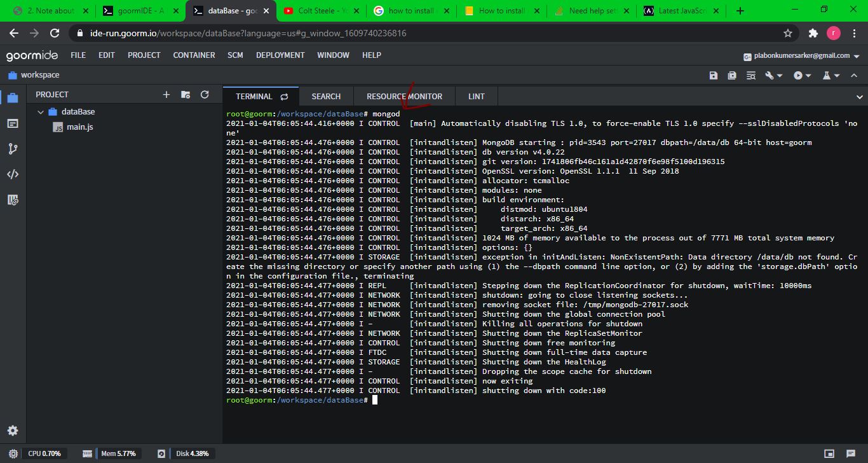This screenshot has height=463, width=868.
Task: Open the HELP menu
Action: (x=372, y=55)
